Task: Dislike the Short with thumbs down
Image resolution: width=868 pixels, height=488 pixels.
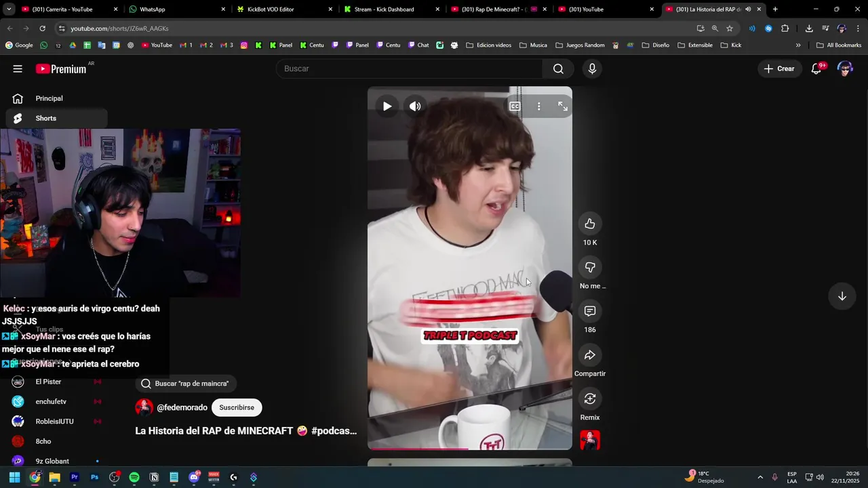Action: pyautogui.click(x=590, y=267)
